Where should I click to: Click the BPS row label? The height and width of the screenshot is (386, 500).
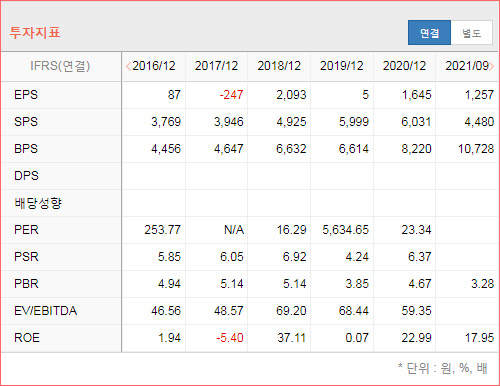tap(26, 149)
